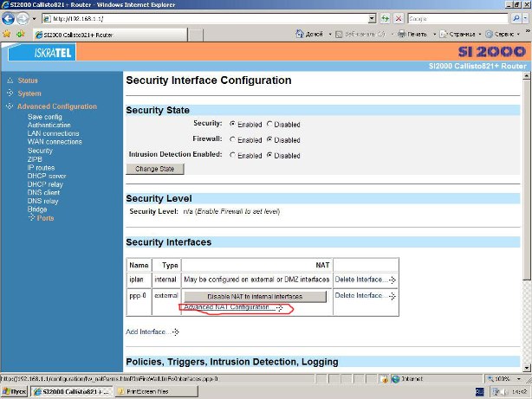Click the page scrollbar up arrow

(527, 76)
